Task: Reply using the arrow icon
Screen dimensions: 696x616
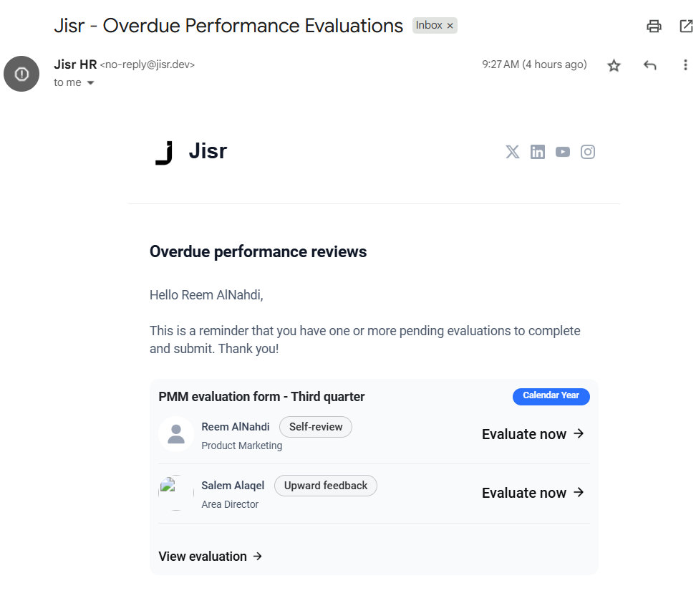Action: [649, 66]
